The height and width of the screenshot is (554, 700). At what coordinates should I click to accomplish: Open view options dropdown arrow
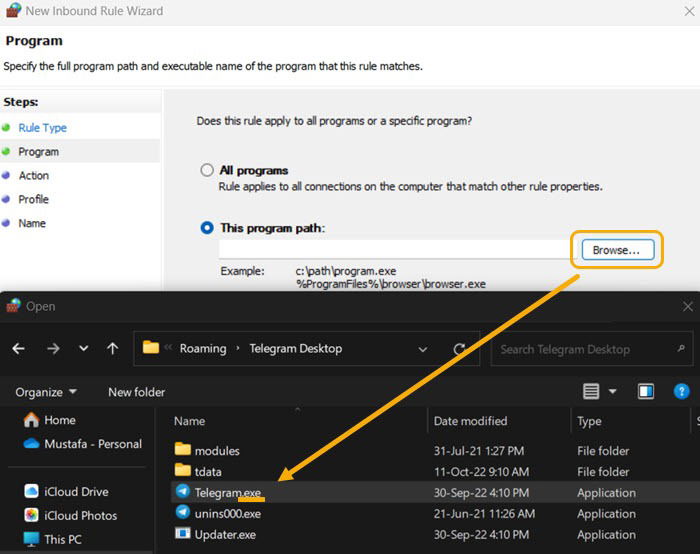[x=612, y=392]
